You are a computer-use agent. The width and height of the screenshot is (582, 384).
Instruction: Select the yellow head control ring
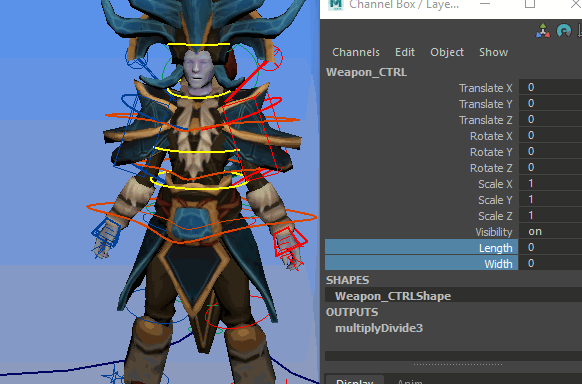[x=199, y=45]
